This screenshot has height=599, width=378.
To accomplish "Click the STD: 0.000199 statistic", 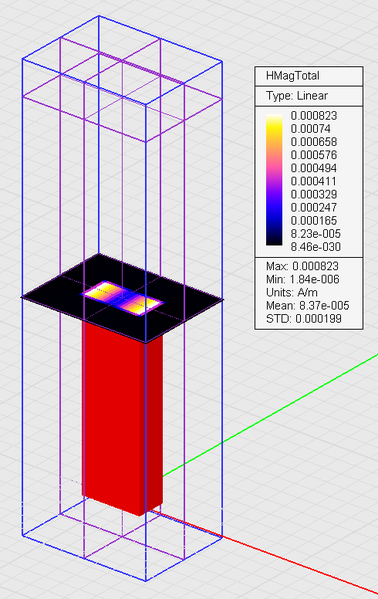I will click(x=303, y=318).
